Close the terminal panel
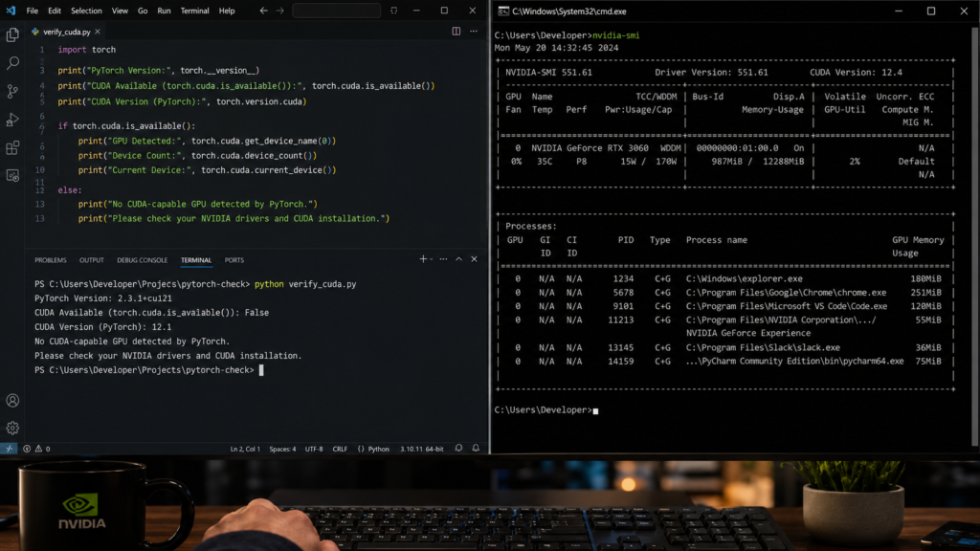Image resolution: width=980 pixels, height=551 pixels. coord(474,259)
